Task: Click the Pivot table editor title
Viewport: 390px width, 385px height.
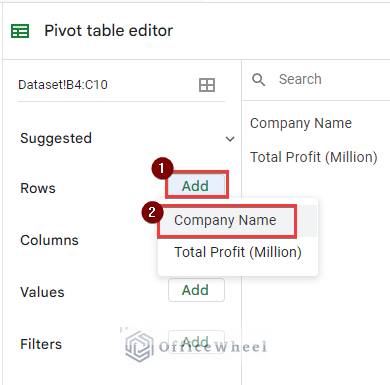Action: tap(109, 31)
